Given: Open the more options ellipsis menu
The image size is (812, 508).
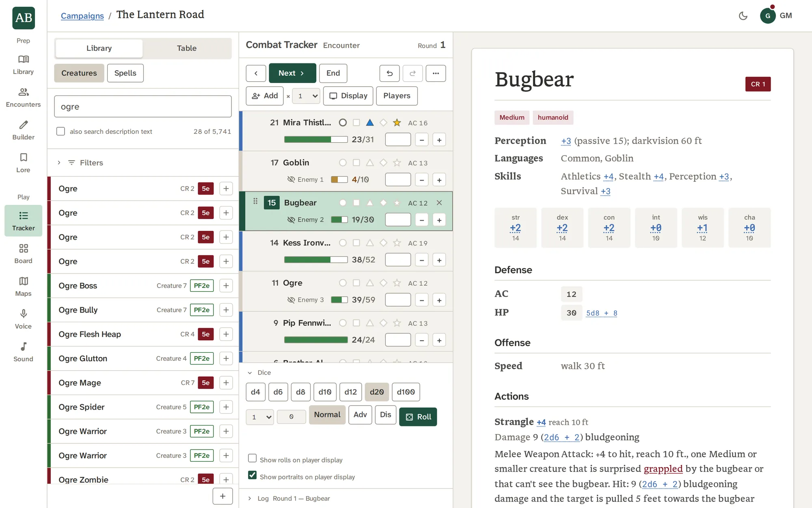Looking at the screenshot, I should coord(436,73).
